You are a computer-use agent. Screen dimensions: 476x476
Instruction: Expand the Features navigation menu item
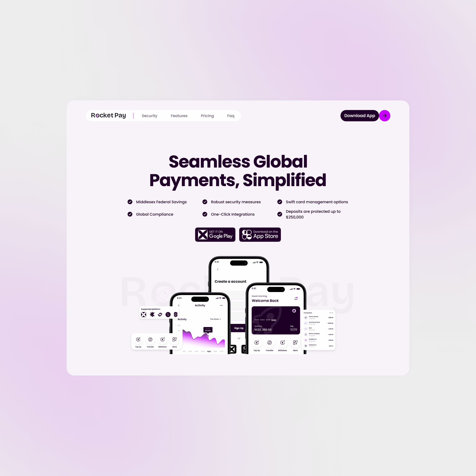click(x=179, y=115)
